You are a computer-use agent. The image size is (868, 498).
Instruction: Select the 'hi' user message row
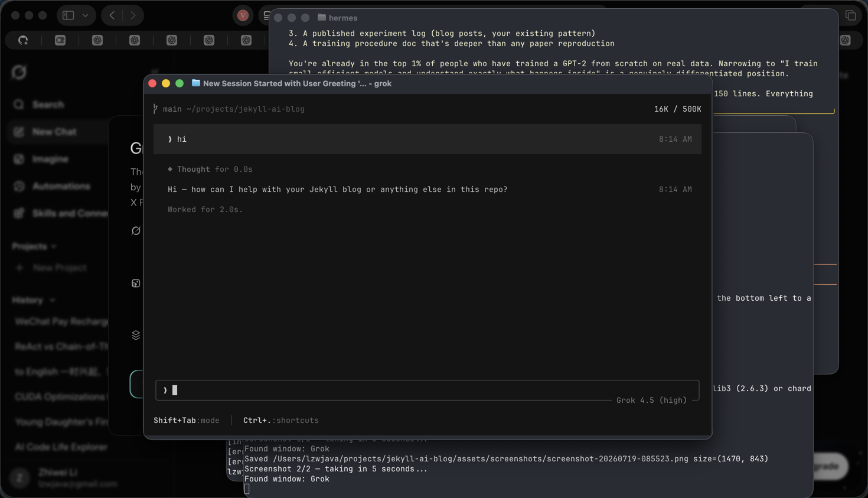(428, 139)
